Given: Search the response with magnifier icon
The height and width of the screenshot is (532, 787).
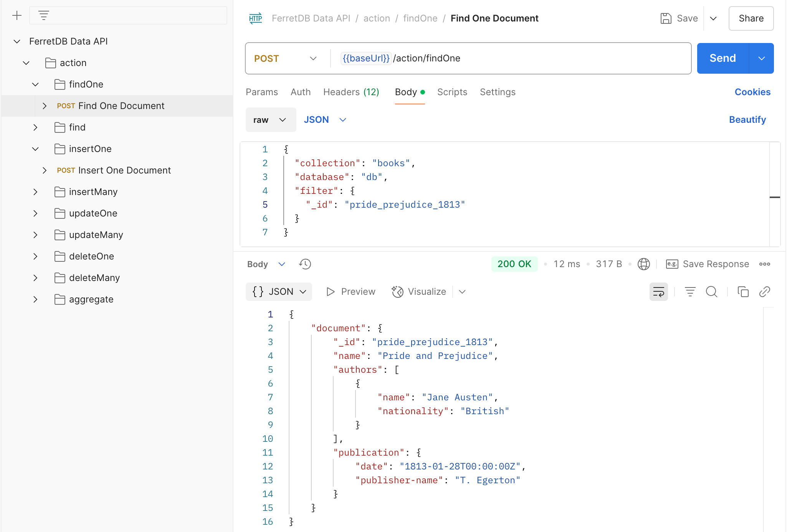Looking at the screenshot, I should pos(711,292).
